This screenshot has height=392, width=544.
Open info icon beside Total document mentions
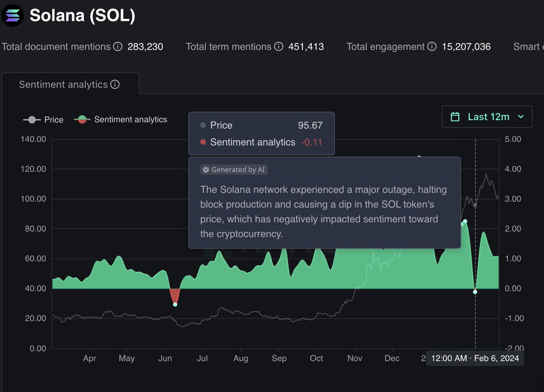pos(117,47)
